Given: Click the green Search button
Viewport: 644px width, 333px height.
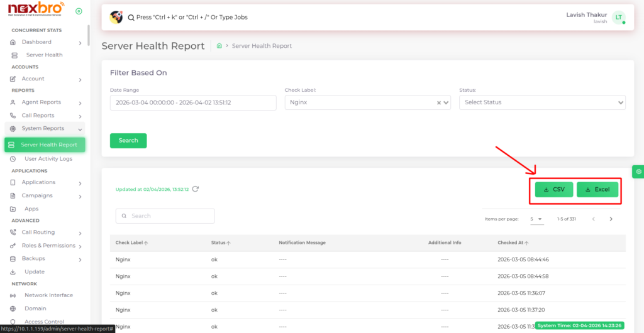Looking at the screenshot, I should pyautogui.click(x=128, y=141).
